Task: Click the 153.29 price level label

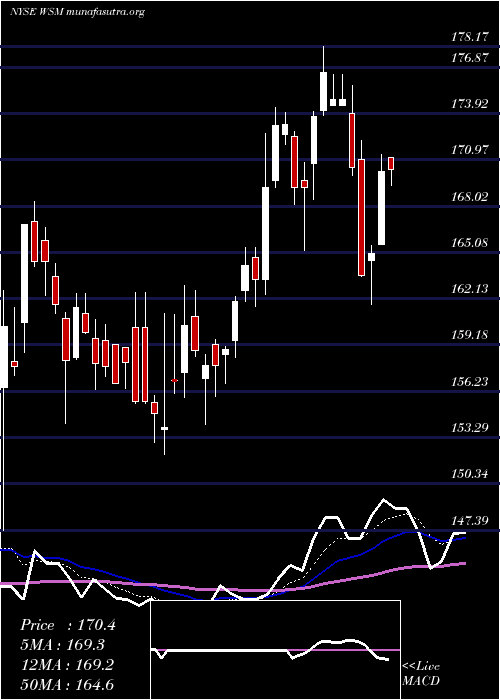Action: [x=469, y=428]
